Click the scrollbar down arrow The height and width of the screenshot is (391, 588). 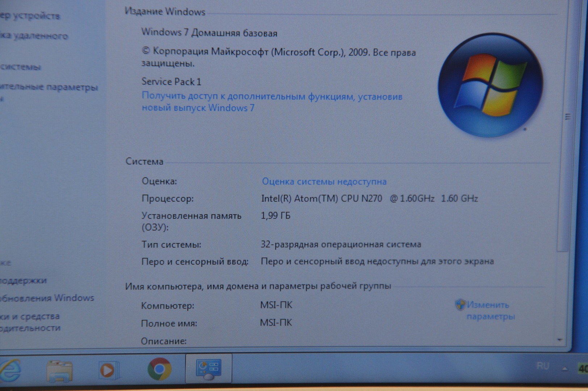[560, 340]
